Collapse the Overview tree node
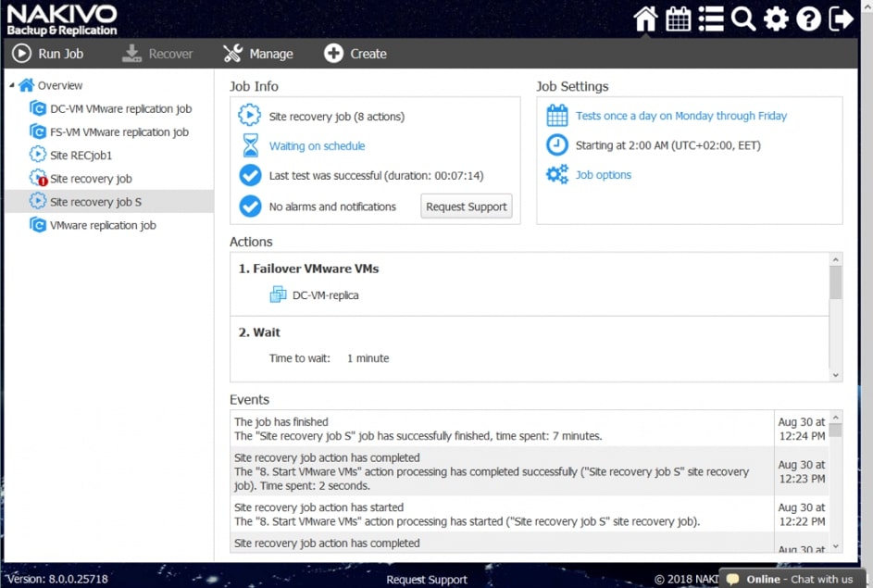This screenshot has height=588, width=873. (x=12, y=85)
